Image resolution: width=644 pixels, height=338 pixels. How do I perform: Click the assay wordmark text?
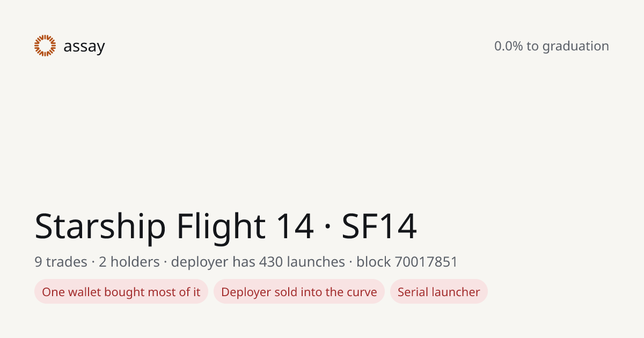pyautogui.click(x=84, y=47)
